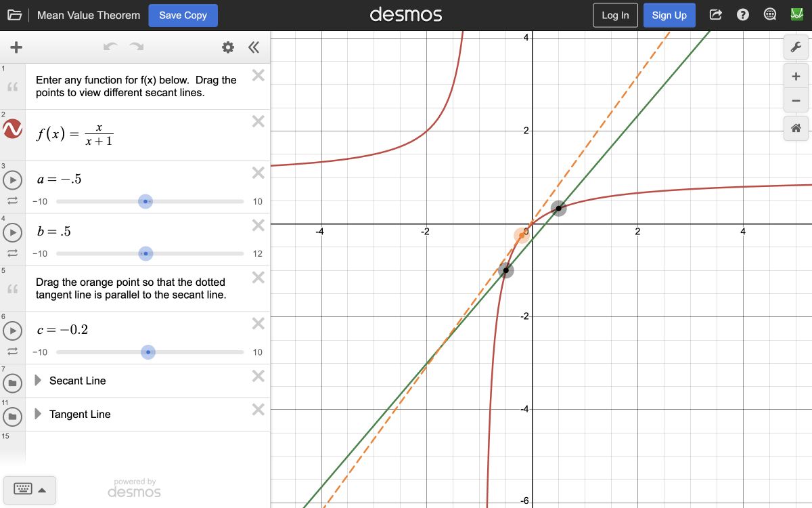Delete the slider c expression
Viewport: 812px width, 508px height.
[x=258, y=323]
